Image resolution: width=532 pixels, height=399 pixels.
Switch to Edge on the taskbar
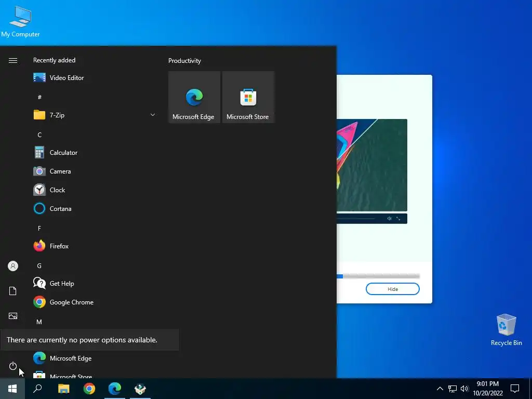click(115, 389)
